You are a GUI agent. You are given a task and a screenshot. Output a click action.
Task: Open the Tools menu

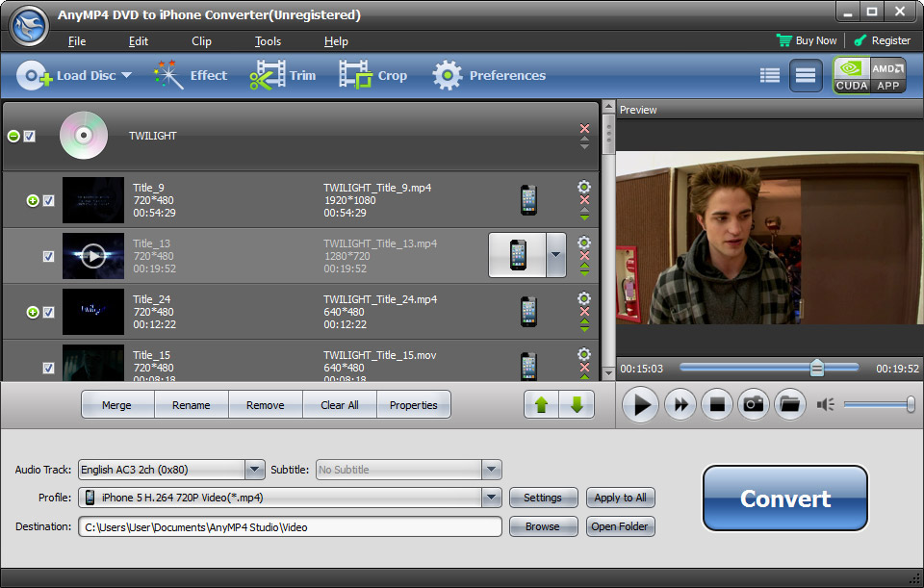(x=268, y=41)
